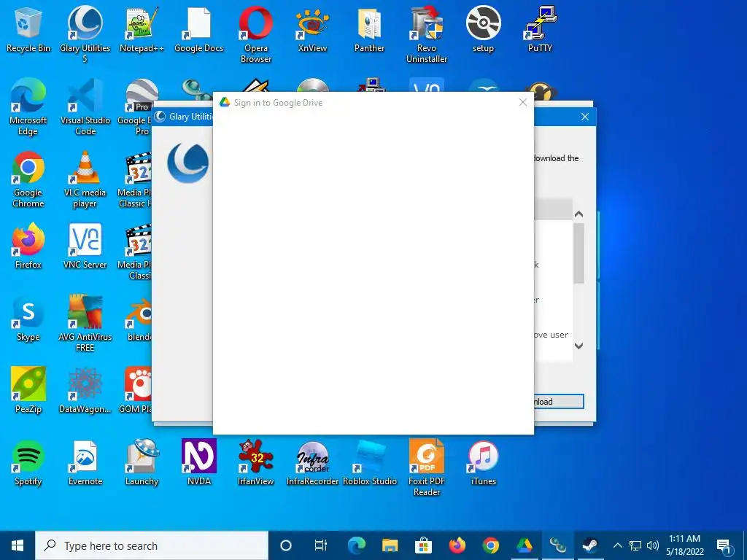Launch Launchy desktop shortcut

[142, 462]
